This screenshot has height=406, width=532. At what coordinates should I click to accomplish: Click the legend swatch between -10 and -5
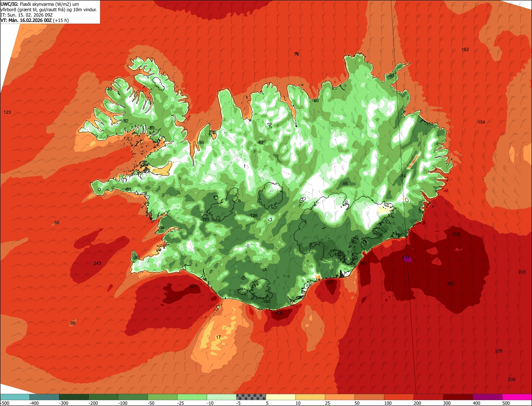point(222,397)
